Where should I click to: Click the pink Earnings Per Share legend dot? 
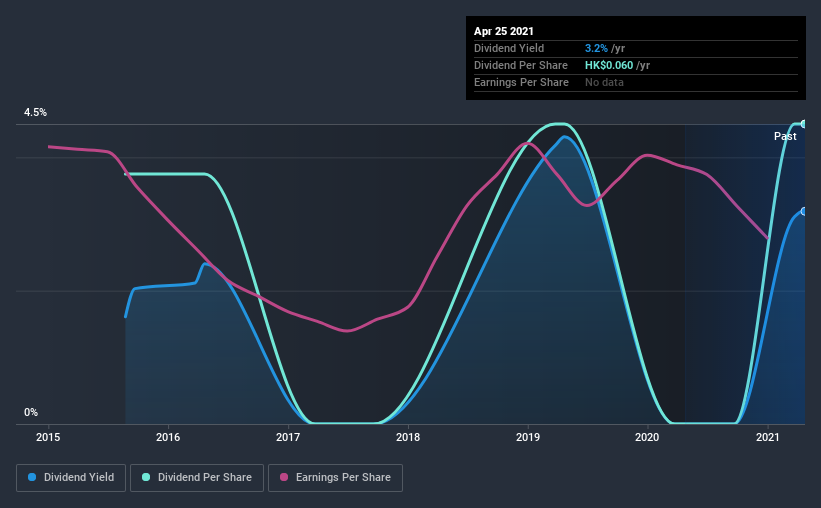284,477
